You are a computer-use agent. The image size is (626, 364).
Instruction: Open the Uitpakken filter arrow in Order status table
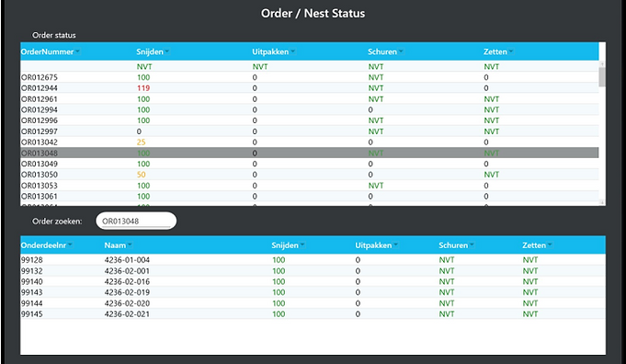point(292,51)
